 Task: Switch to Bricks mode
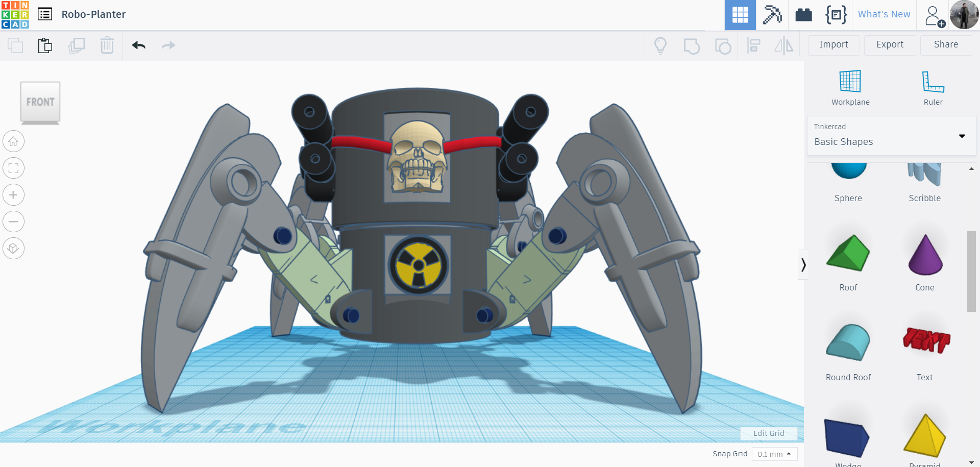tap(804, 15)
